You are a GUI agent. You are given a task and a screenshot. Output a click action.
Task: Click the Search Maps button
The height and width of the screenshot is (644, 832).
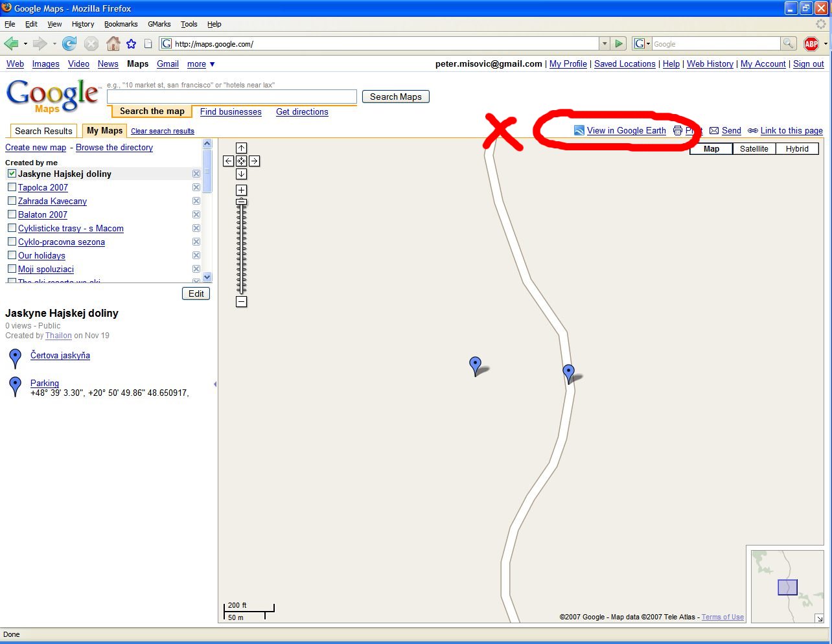(396, 97)
